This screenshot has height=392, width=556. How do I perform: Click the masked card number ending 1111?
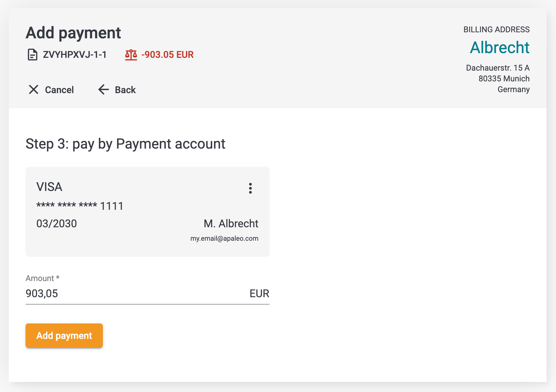click(80, 206)
